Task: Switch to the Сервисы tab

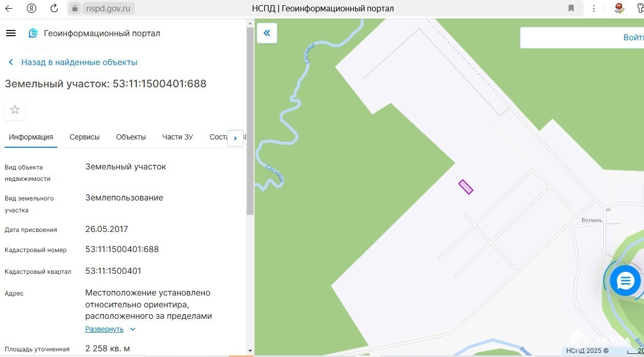Action: 85,137
